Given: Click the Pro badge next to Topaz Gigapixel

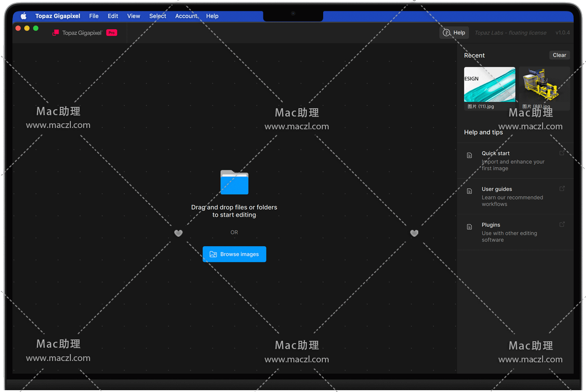Looking at the screenshot, I should (x=112, y=33).
